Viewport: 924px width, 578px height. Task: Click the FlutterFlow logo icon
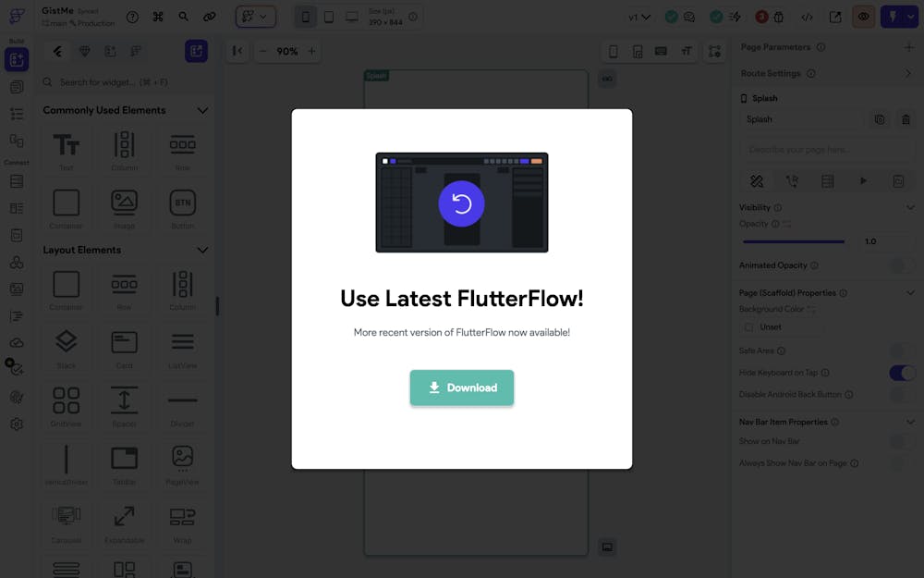click(x=17, y=16)
